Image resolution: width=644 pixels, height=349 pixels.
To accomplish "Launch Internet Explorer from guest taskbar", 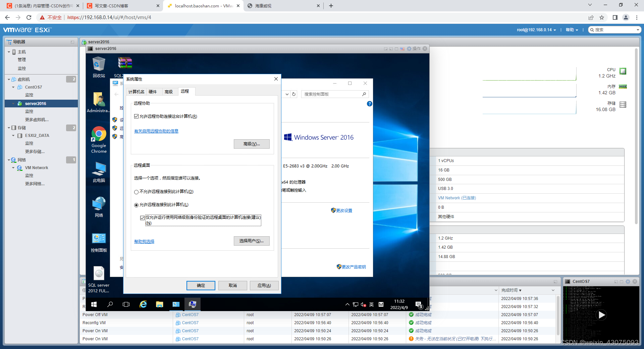I will click(x=143, y=304).
